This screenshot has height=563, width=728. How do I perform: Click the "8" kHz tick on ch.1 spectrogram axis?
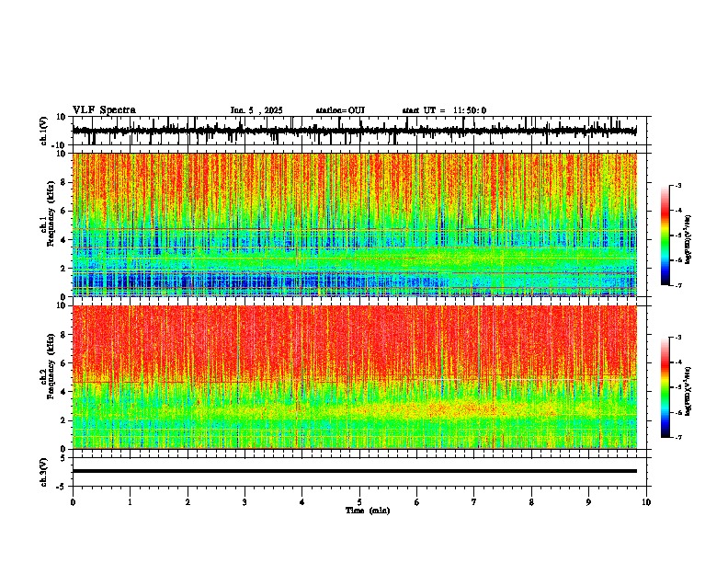point(64,182)
